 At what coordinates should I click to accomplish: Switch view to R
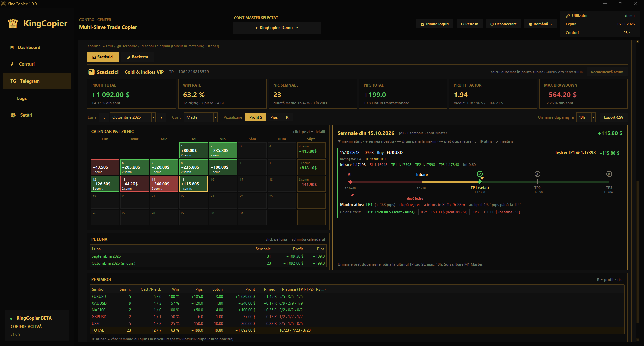coord(287,117)
